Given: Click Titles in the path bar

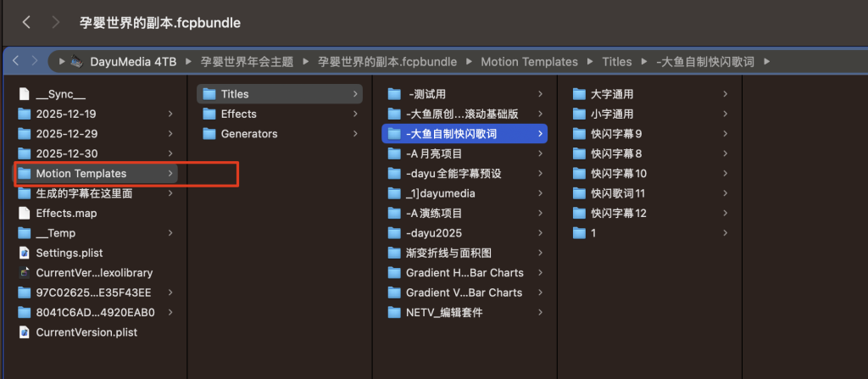Looking at the screenshot, I should pos(616,61).
